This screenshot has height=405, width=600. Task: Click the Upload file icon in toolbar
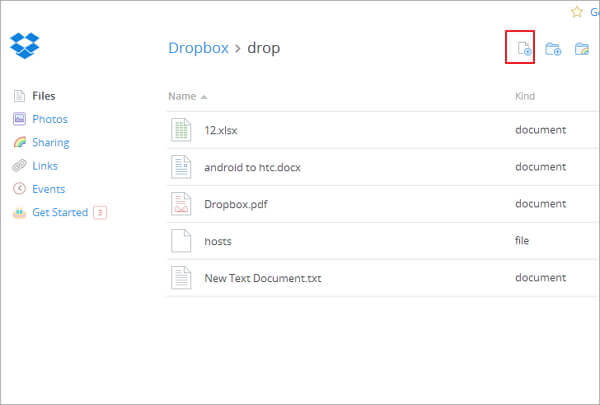520,48
